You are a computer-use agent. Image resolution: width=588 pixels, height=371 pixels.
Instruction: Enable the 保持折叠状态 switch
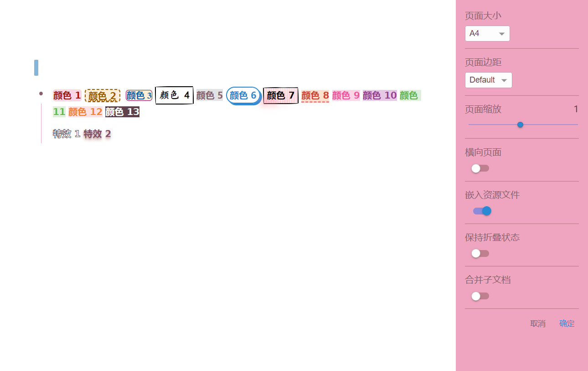480,253
